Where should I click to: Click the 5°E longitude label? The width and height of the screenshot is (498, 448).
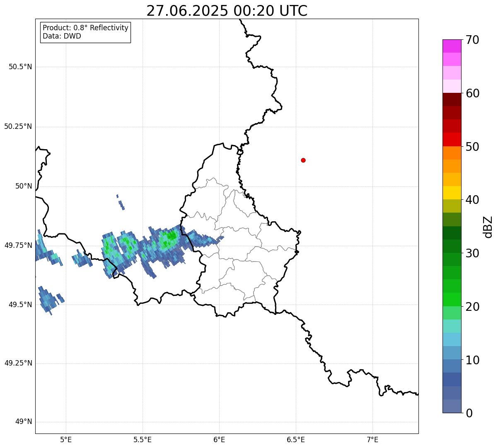click(x=66, y=439)
